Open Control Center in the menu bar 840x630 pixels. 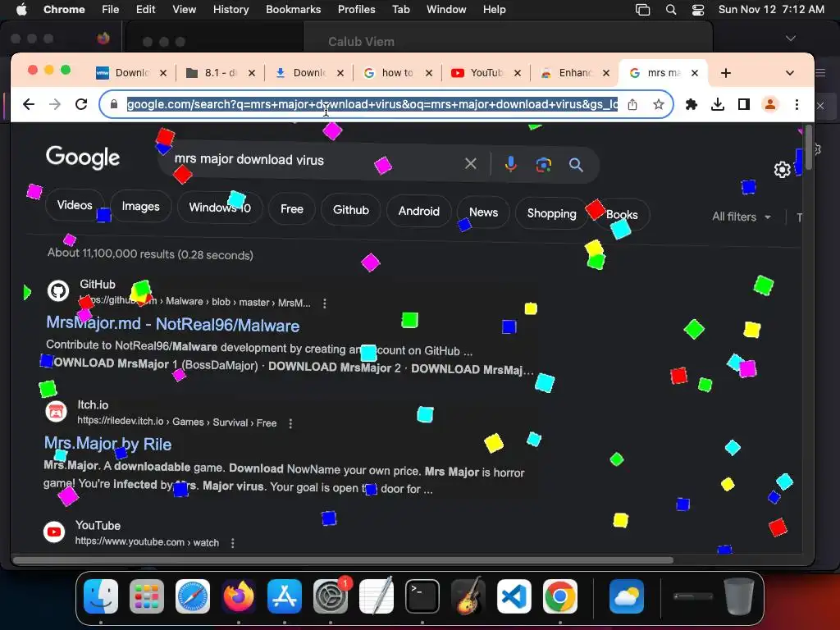pos(698,10)
